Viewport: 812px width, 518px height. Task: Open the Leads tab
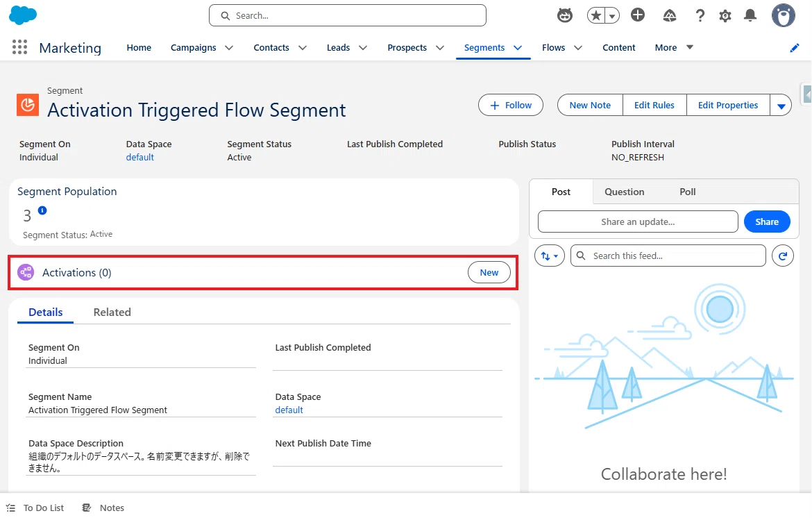click(x=338, y=47)
